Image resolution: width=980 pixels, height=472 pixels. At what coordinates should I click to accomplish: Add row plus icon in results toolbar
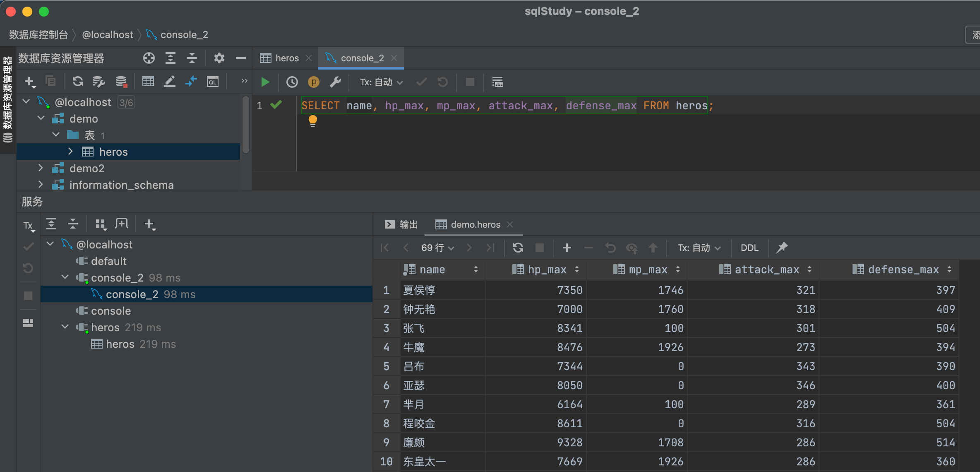[x=567, y=248]
